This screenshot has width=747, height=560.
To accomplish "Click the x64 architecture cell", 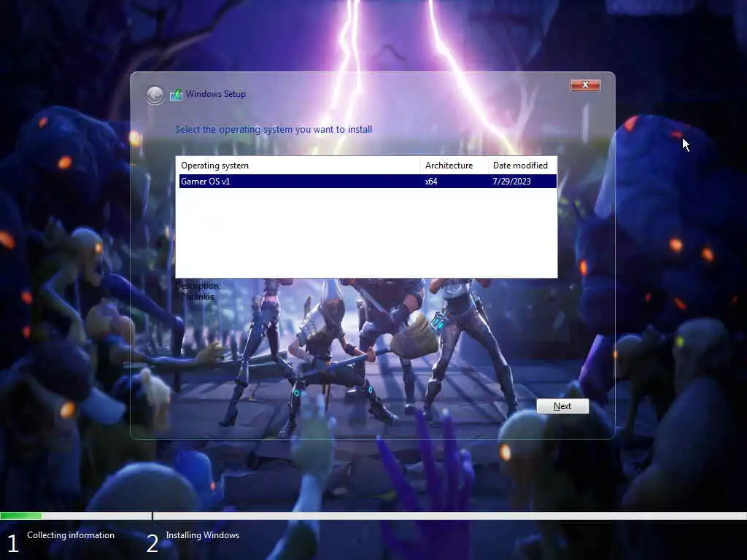I will [x=431, y=182].
